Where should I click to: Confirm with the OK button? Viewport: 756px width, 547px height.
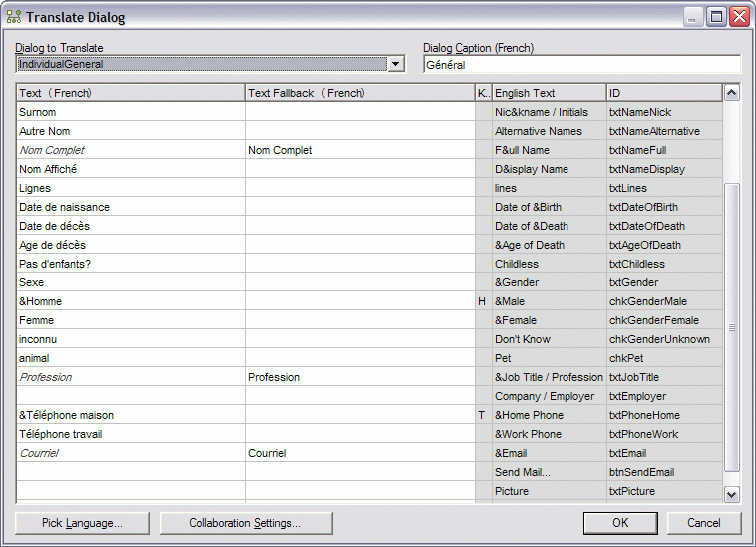coord(620,523)
